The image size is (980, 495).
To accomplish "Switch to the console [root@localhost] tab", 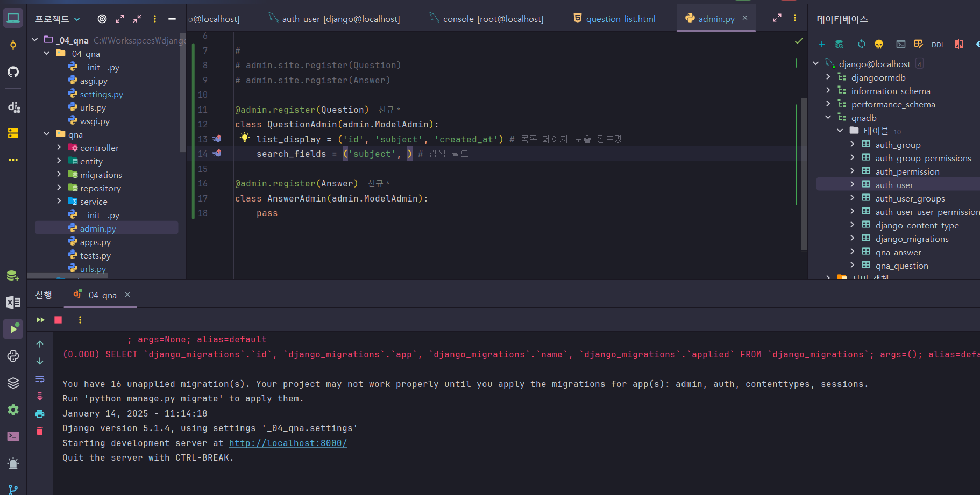I will [x=487, y=19].
